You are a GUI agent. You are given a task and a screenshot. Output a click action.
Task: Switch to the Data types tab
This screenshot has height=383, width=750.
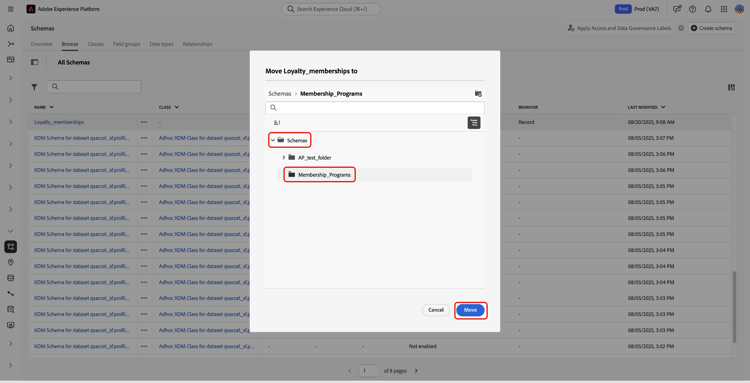pyautogui.click(x=162, y=44)
